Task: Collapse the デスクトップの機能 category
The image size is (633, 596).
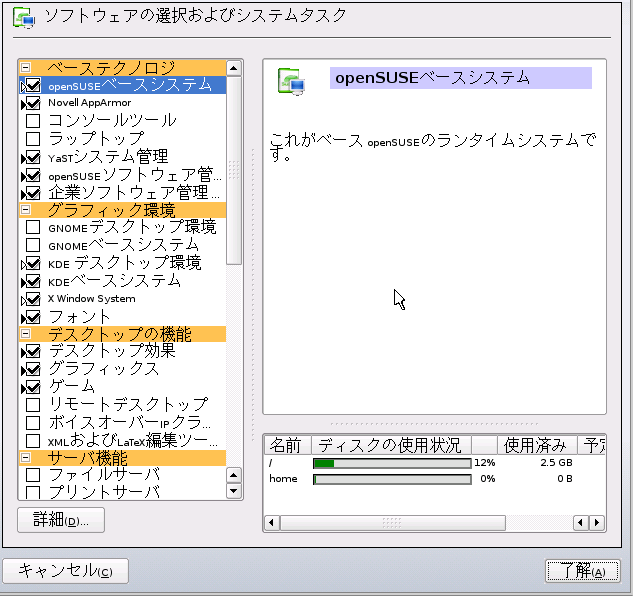Action: pos(25,334)
